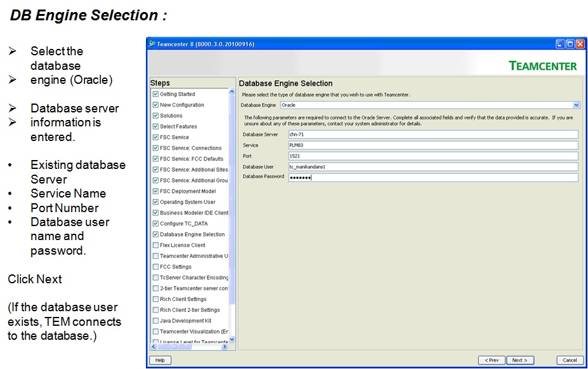Enable the Java Development Kit step
The image size is (588, 369).
click(x=154, y=320)
